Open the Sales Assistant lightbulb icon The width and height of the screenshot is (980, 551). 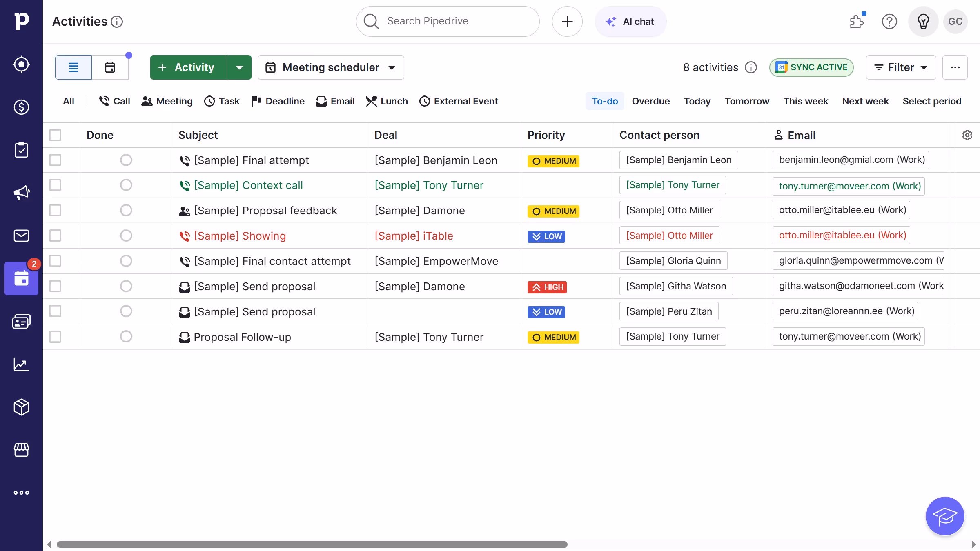(923, 22)
